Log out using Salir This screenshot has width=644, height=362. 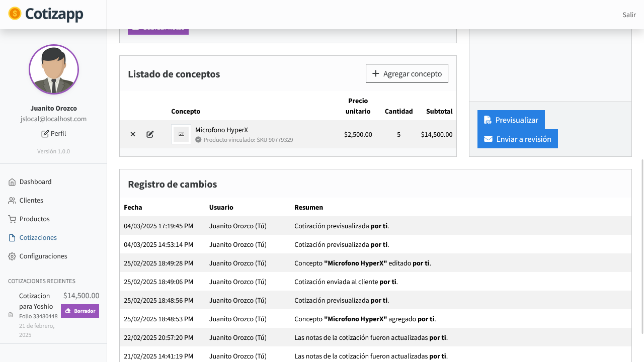[629, 15]
